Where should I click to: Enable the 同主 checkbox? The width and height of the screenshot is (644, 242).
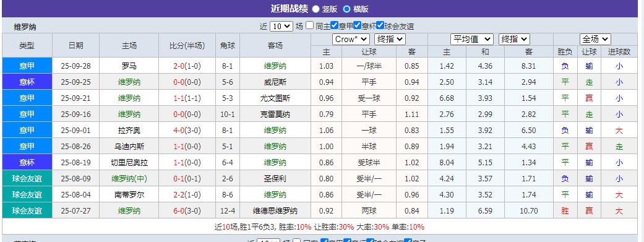point(310,25)
